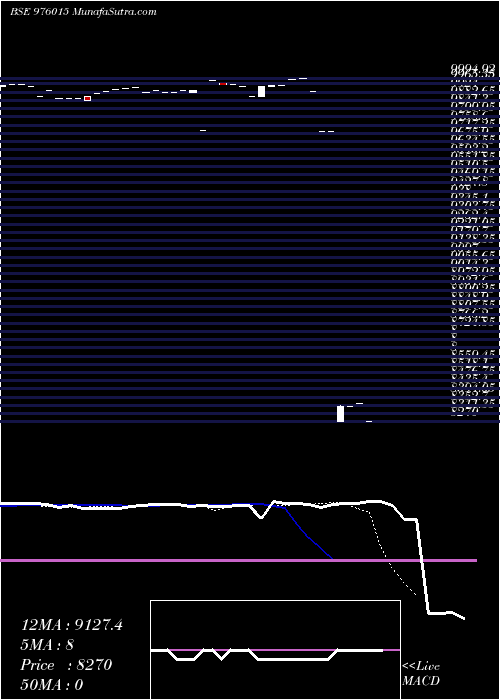The width and height of the screenshot is (500, 700).
Task: Click the BSE 976015 MunafaSutra.com title
Action: pos(83,12)
